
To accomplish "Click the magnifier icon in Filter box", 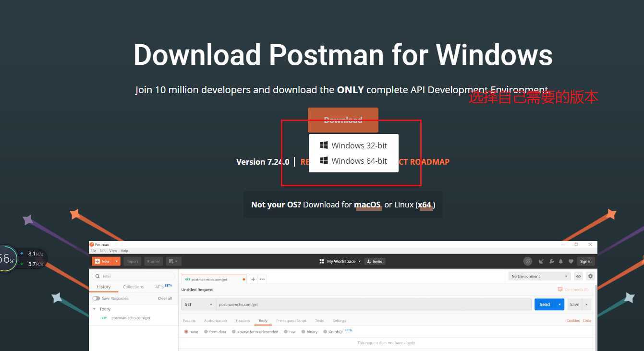I will pos(98,276).
